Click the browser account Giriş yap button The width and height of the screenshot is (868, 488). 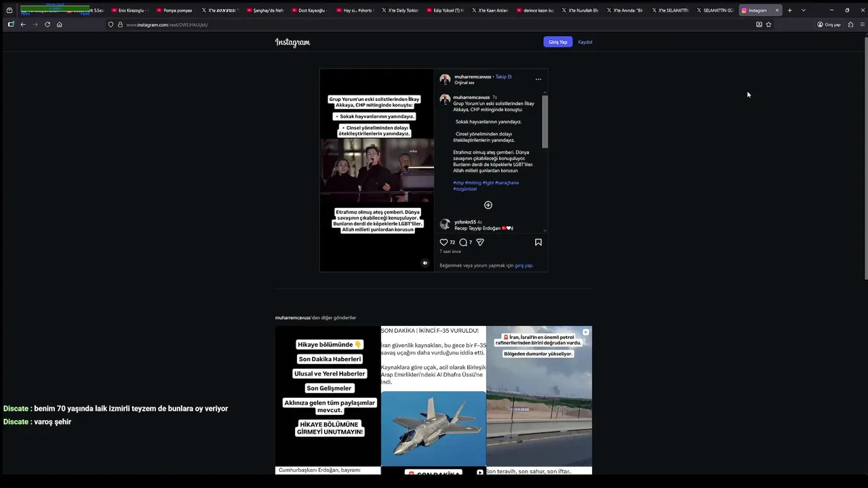click(x=829, y=24)
